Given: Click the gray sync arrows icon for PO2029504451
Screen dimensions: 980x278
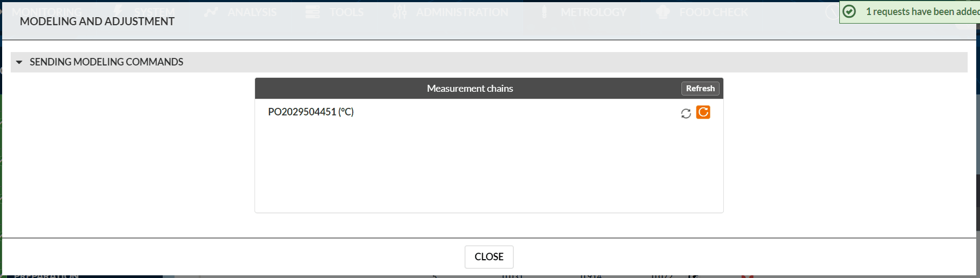Looking at the screenshot, I should [686, 113].
